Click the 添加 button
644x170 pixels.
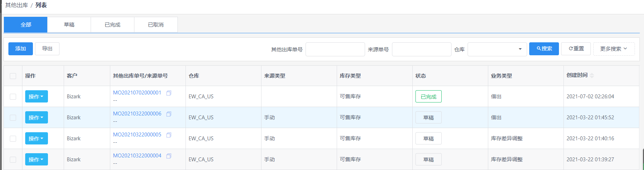tap(21, 49)
